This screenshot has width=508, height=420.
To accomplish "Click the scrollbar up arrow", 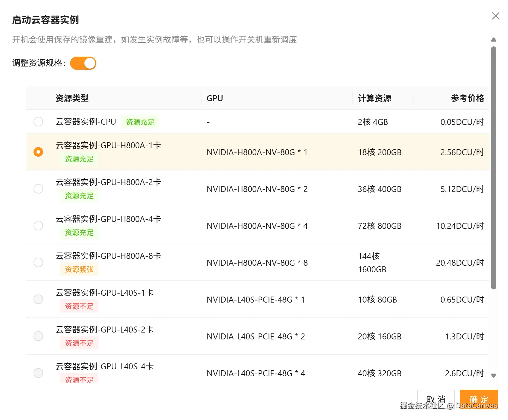I will pyautogui.click(x=494, y=40).
